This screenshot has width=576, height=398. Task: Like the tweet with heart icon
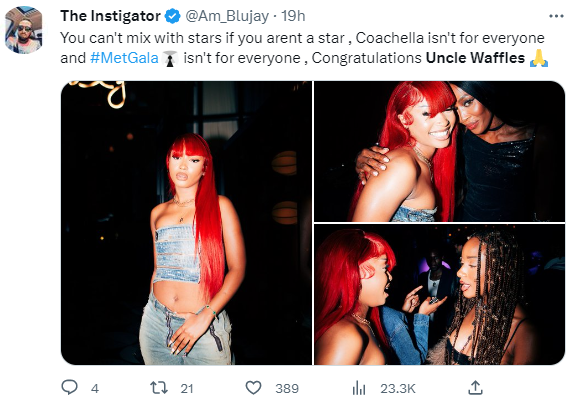(x=253, y=388)
